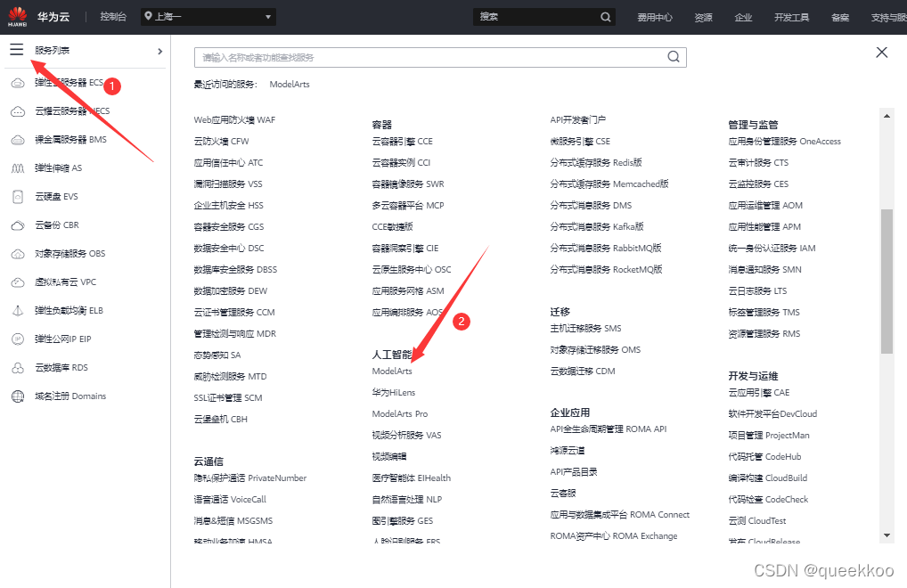Click the BMS bare metal server icon
The image size is (907, 588).
click(x=18, y=139)
